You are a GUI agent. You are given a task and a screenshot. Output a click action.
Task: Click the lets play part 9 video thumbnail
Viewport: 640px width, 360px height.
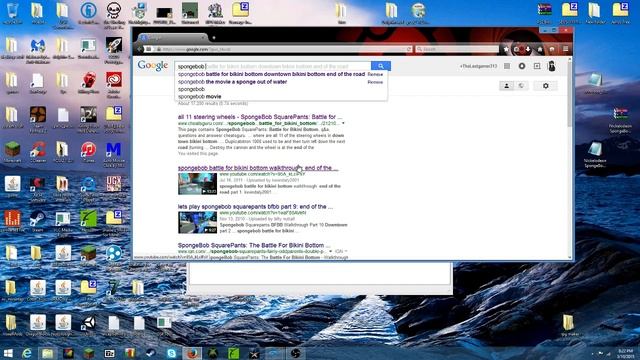(x=197, y=222)
